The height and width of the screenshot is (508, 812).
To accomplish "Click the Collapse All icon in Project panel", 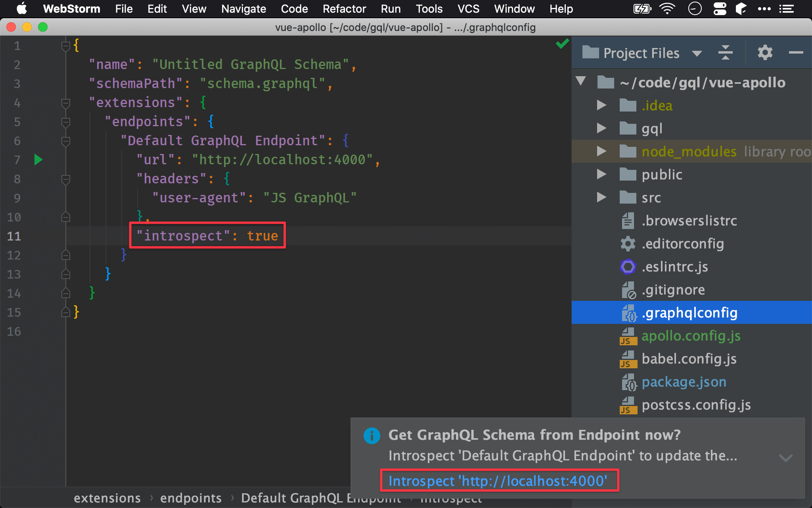I will pyautogui.click(x=725, y=53).
